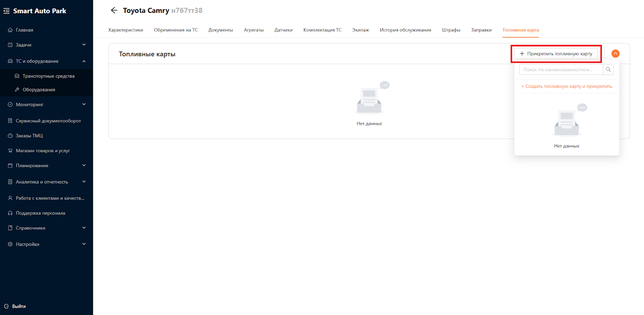
Task: Switch to the Заправки tab
Action: 481,30
